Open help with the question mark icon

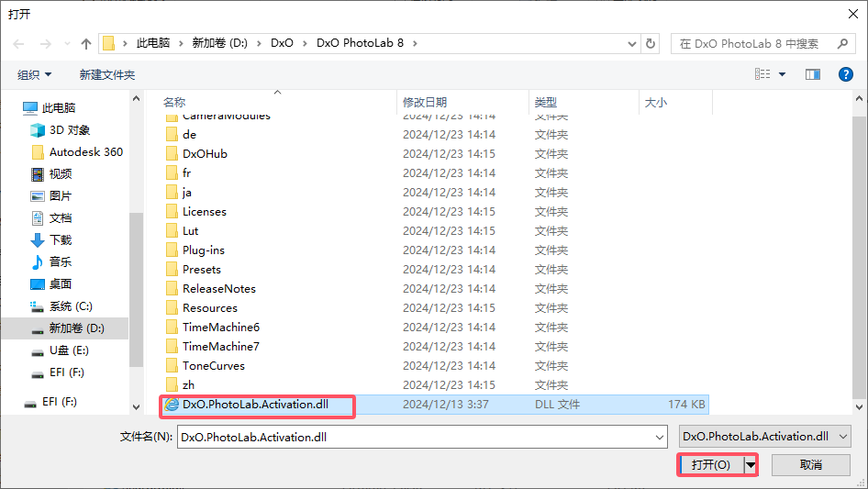845,74
